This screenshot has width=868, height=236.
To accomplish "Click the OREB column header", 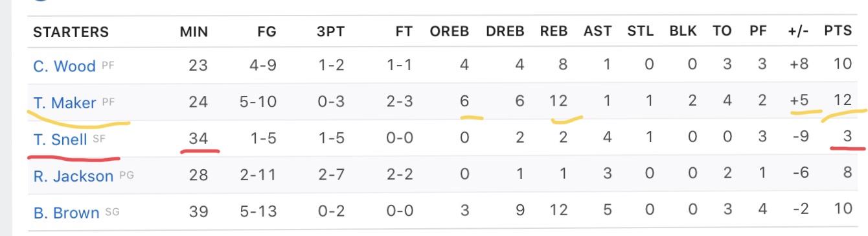I will tap(450, 32).
